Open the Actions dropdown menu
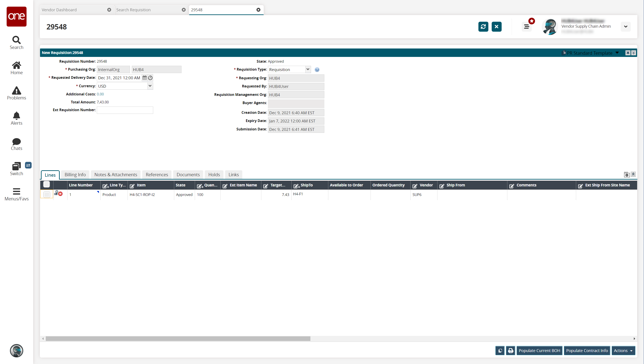Image resolution: width=644 pixels, height=364 pixels. tap(623, 350)
